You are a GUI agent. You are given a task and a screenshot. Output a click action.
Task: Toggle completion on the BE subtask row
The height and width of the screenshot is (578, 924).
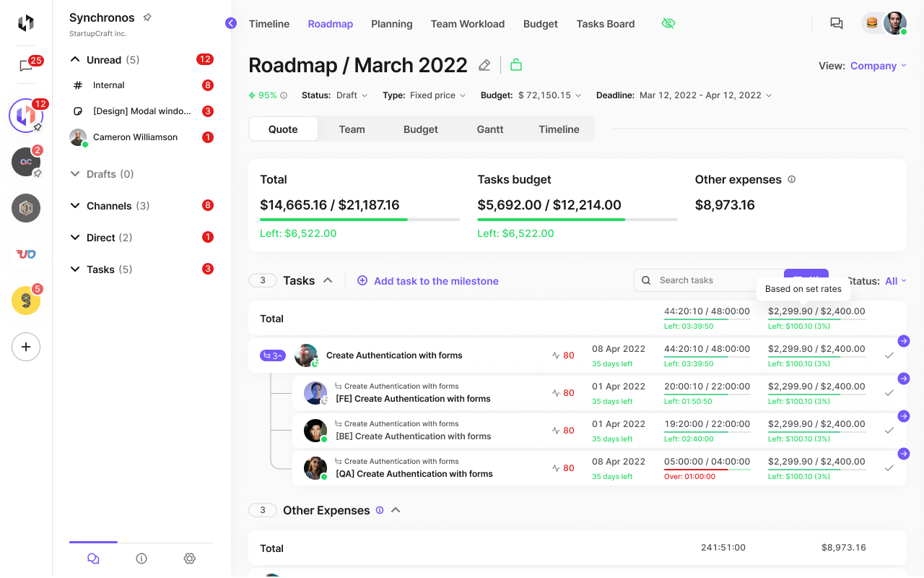point(889,430)
